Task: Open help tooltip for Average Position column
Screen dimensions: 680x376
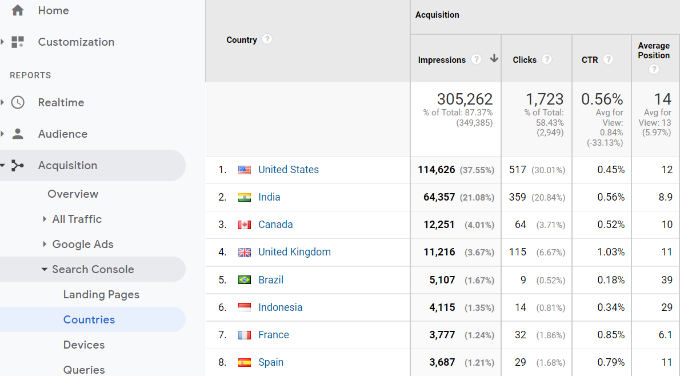Action: pos(654,69)
